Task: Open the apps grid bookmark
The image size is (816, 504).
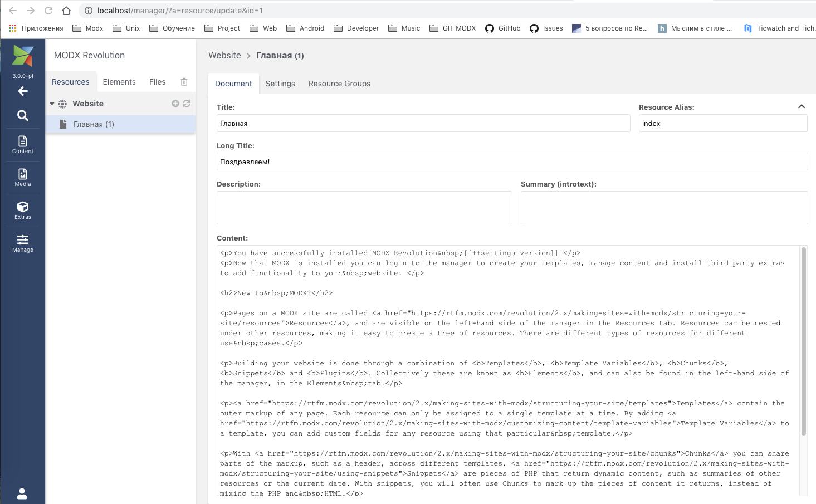Action: [12, 28]
